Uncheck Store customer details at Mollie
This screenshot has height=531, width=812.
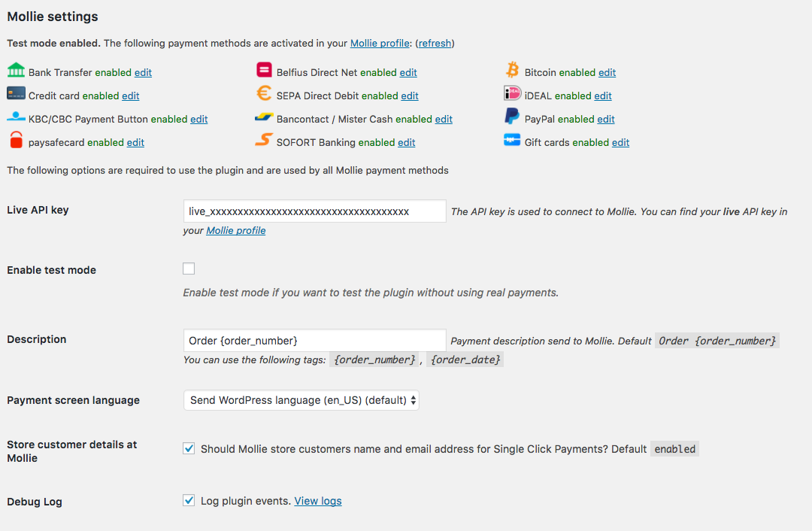pyautogui.click(x=189, y=449)
